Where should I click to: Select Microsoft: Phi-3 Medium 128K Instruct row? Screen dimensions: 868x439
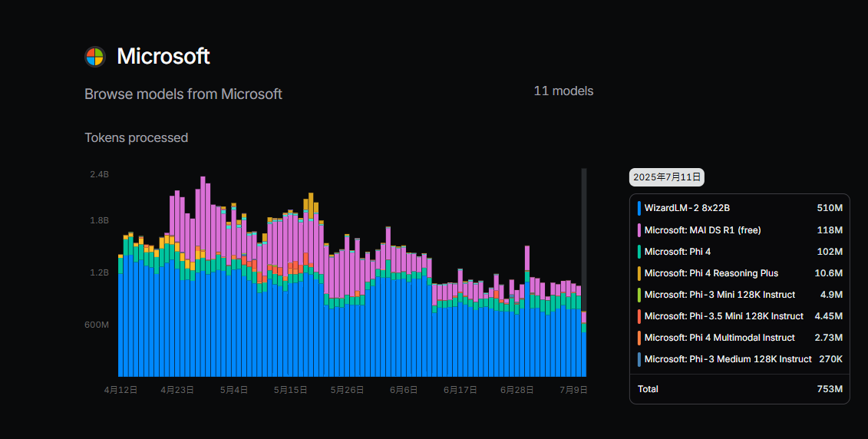740,359
